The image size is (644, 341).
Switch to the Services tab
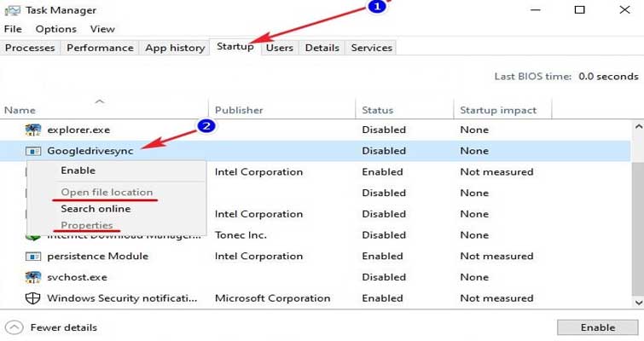pyautogui.click(x=371, y=48)
